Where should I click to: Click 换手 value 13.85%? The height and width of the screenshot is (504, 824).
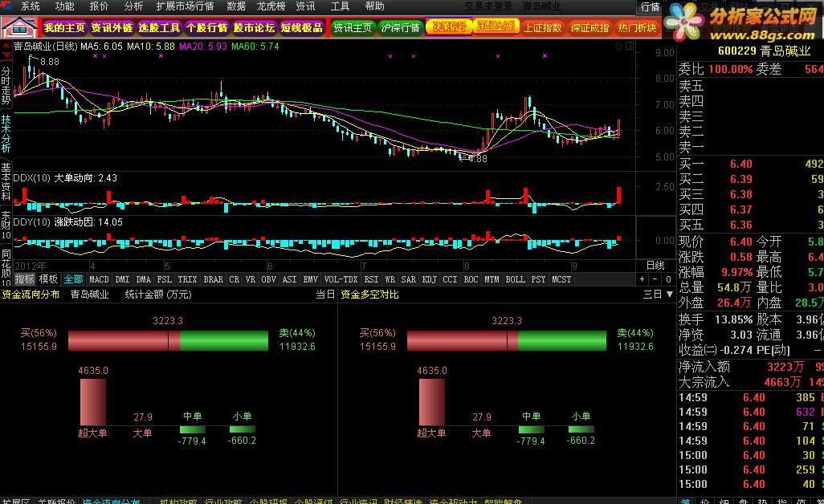(x=733, y=319)
